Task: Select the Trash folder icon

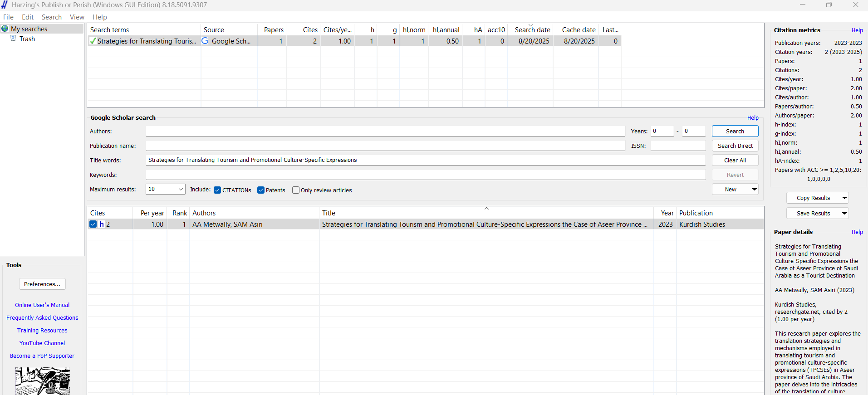Action: tap(14, 39)
